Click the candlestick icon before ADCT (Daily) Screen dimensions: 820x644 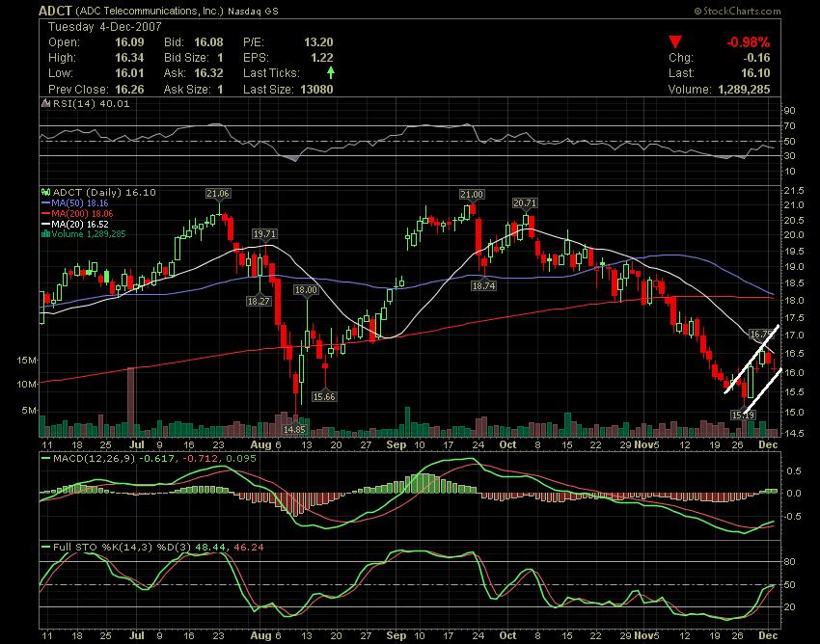click(x=45, y=193)
